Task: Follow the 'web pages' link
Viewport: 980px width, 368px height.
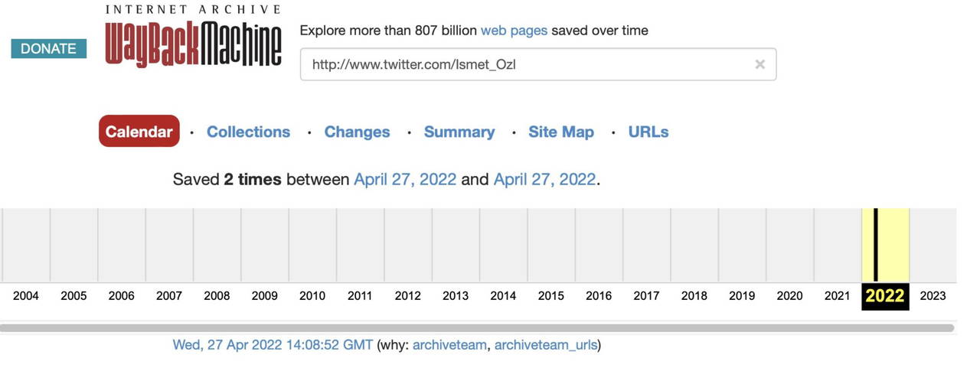Action: (514, 31)
